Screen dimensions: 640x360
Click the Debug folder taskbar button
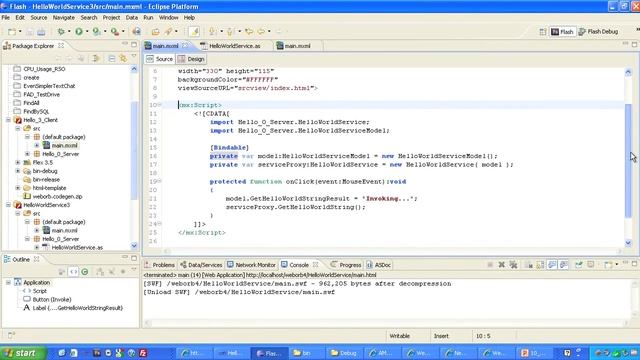(344, 353)
